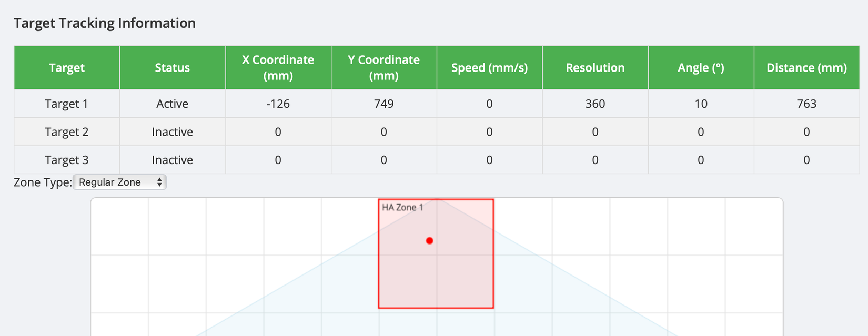Select the Target 1 row name
Viewport: 868px width, 336px height.
(67, 104)
